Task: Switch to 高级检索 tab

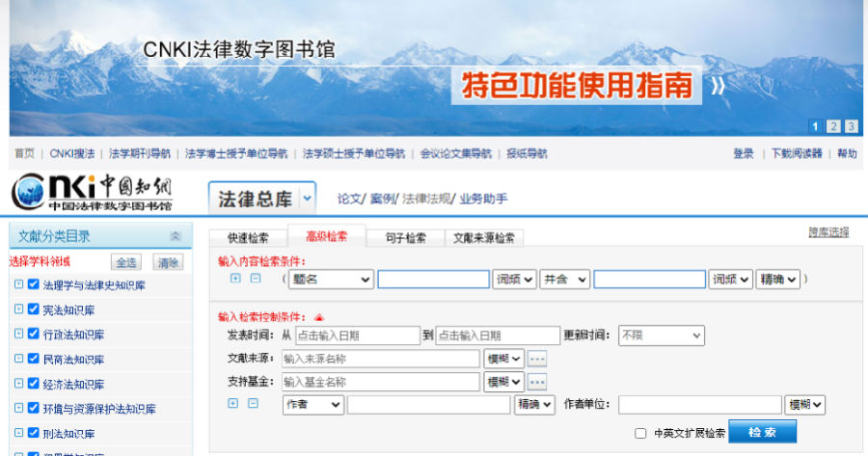Action: pyautogui.click(x=327, y=236)
